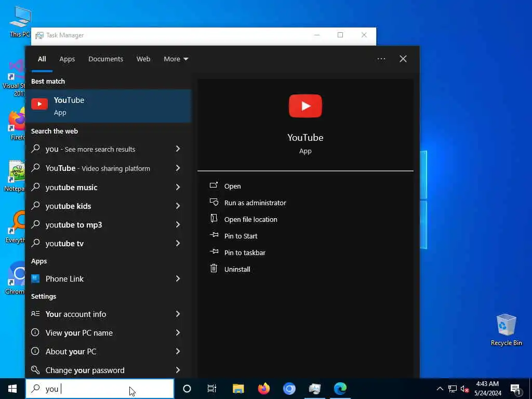
Task: Open the More dropdown filter
Action: (176, 59)
